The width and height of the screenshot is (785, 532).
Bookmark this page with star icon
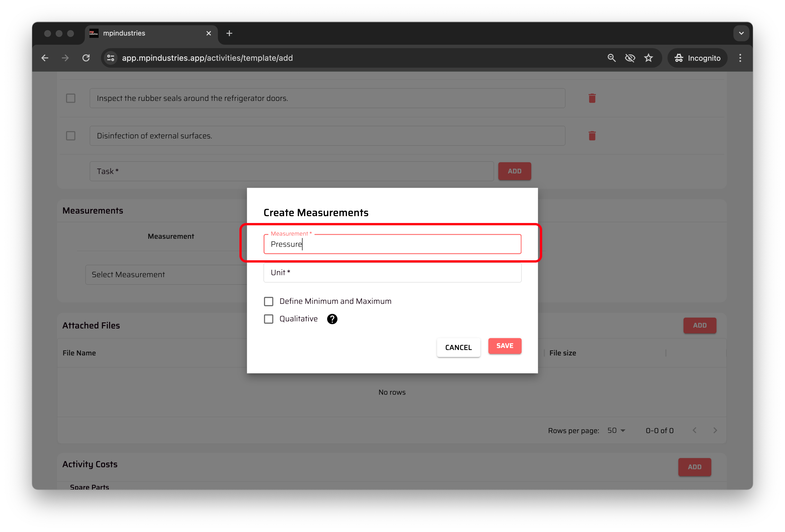[648, 58]
